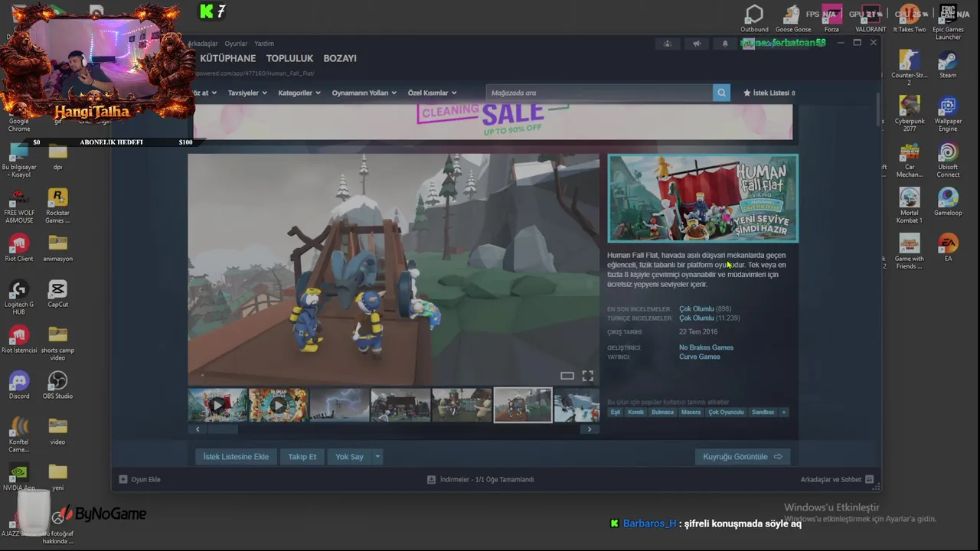Open İndirmeler downloads status
980x551 pixels.
point(480,479)
